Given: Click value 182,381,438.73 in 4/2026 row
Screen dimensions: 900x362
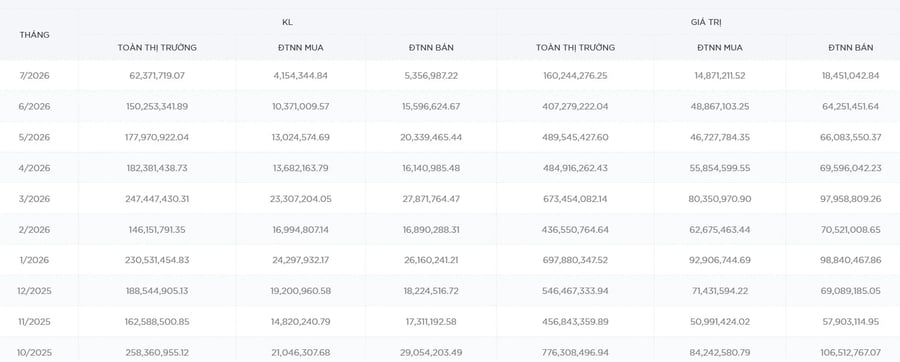Looking at the screenshot, I should click(x=157, y=168).
